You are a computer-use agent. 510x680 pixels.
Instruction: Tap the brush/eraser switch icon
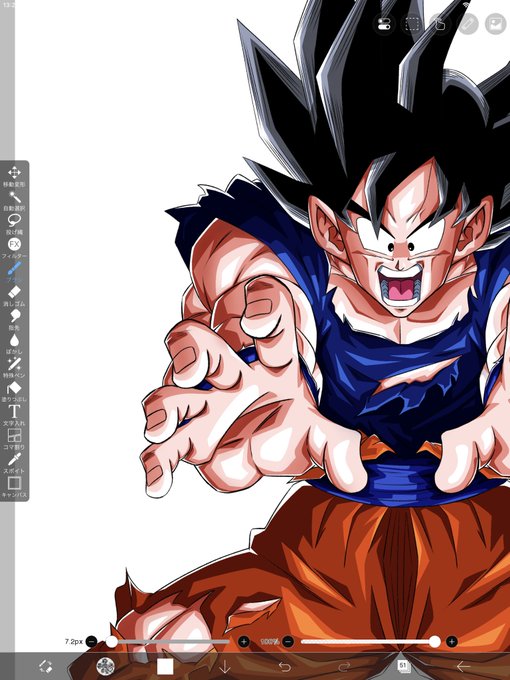pyautogui.click(x=46, y=666)
